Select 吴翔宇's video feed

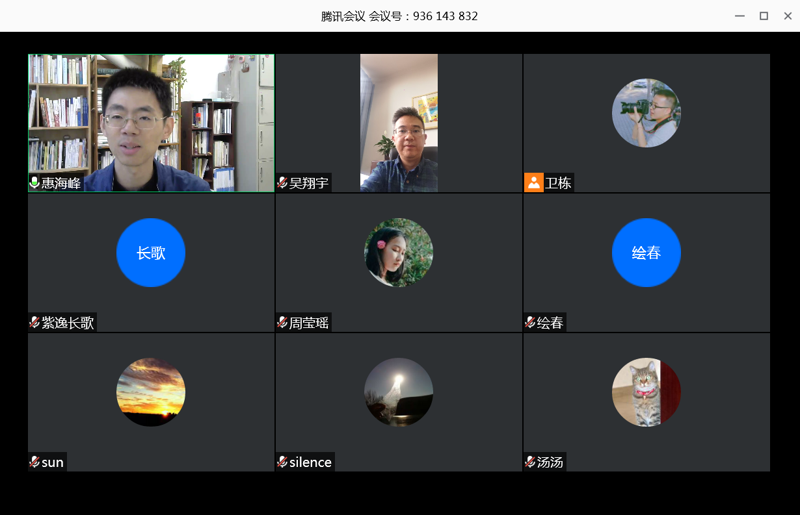point(399,123)
